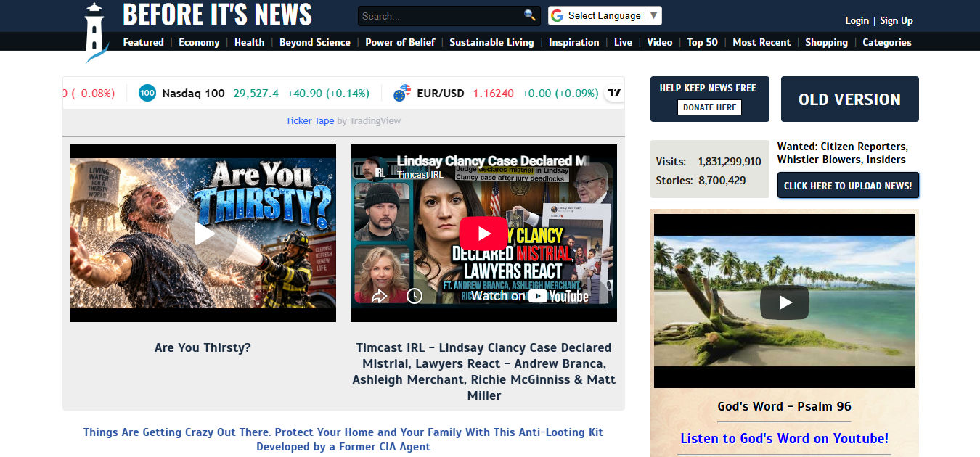
Task: Open the Select Language dropdown
Action: coord(605,15)
